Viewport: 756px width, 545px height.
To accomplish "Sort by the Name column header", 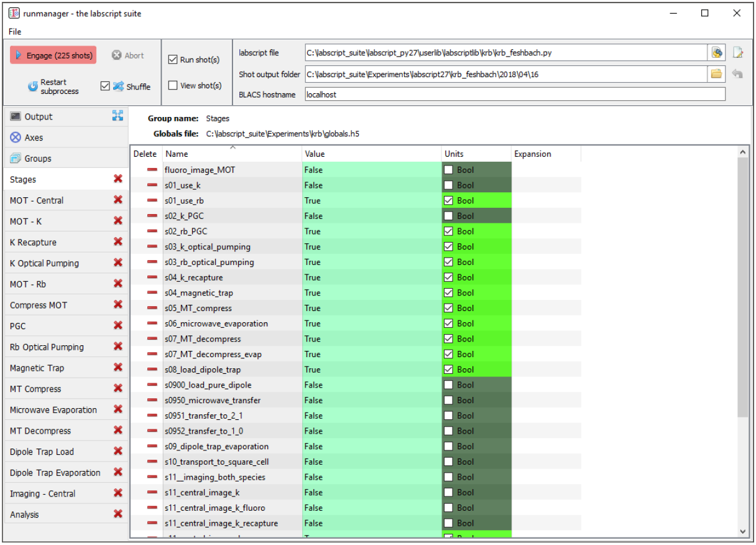I will coord(233,154).
